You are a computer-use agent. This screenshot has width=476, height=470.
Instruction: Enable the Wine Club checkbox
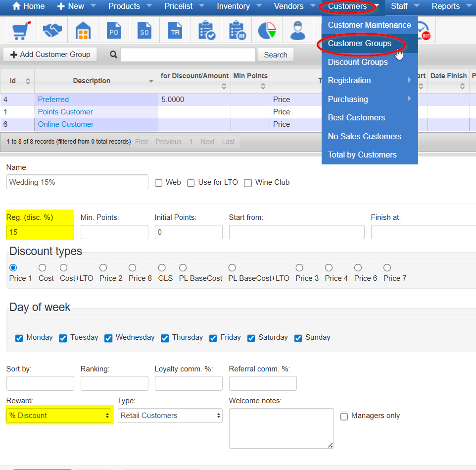pyautogui.click(x=248, y=183)
